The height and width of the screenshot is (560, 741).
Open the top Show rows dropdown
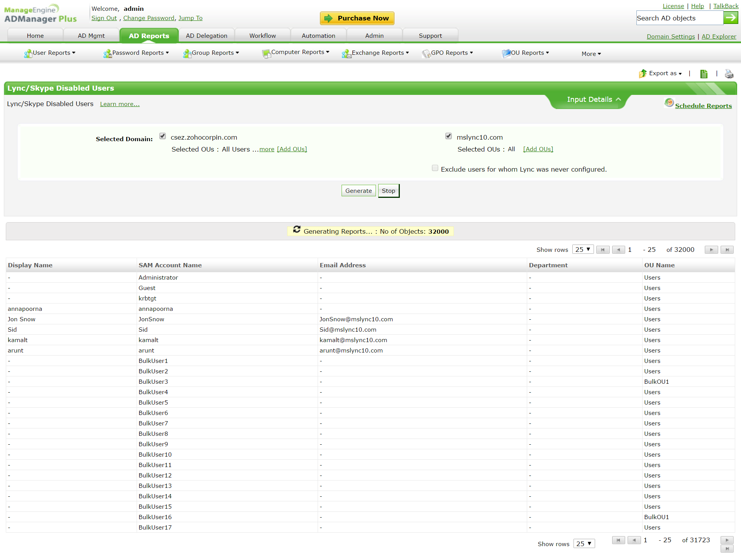pyautogui.click(x=583, y=250)
